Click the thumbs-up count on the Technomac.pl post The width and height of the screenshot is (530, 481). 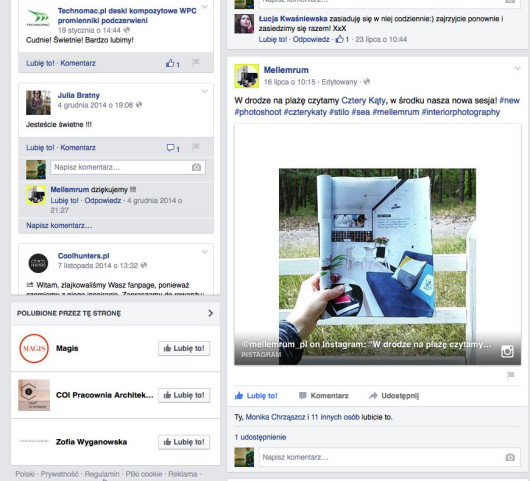click(x=173, y=63)
